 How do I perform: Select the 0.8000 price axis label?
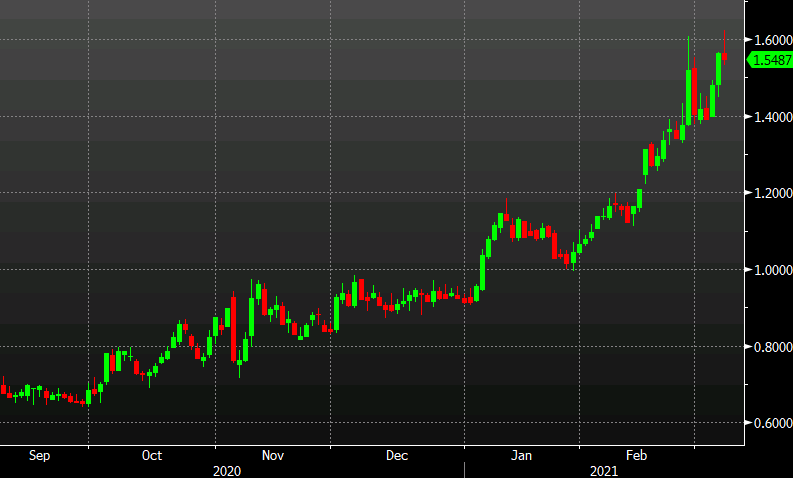[x=770, y=347]
